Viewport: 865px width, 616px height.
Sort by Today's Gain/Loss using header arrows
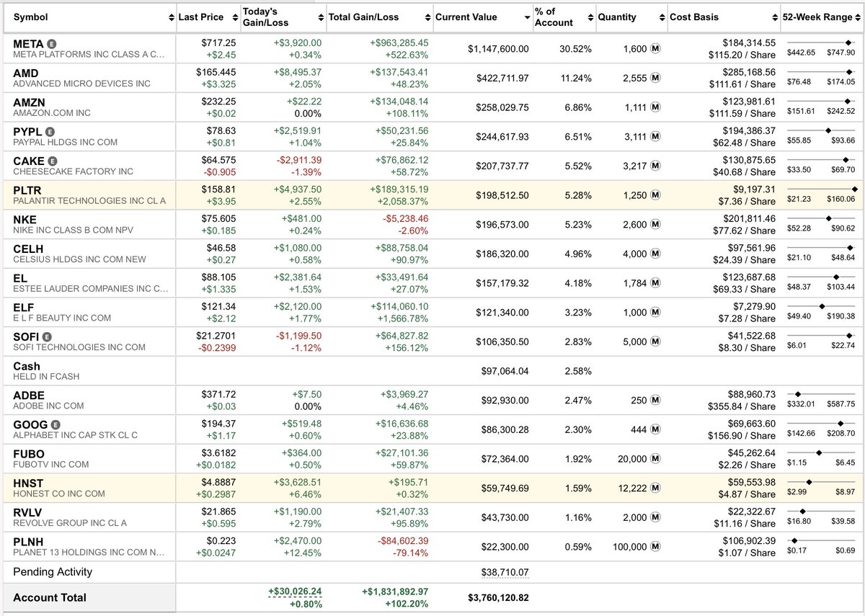(x=321, y=17)
